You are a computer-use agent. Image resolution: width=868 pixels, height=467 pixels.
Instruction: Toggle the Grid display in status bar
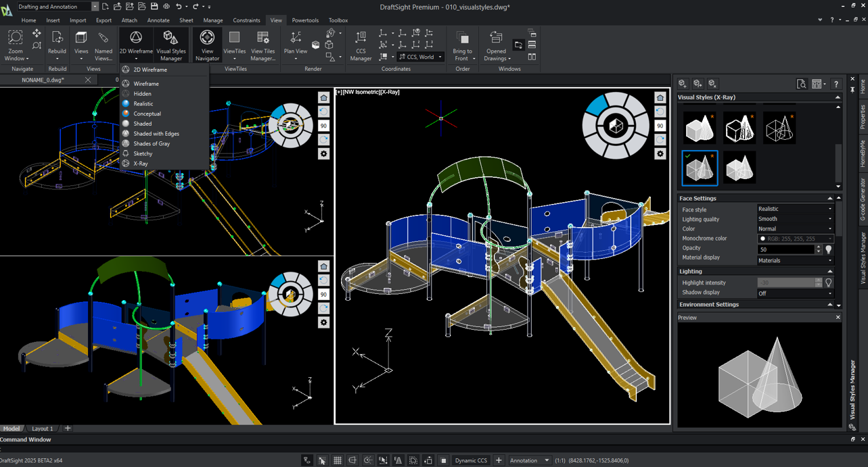point(337,460)
